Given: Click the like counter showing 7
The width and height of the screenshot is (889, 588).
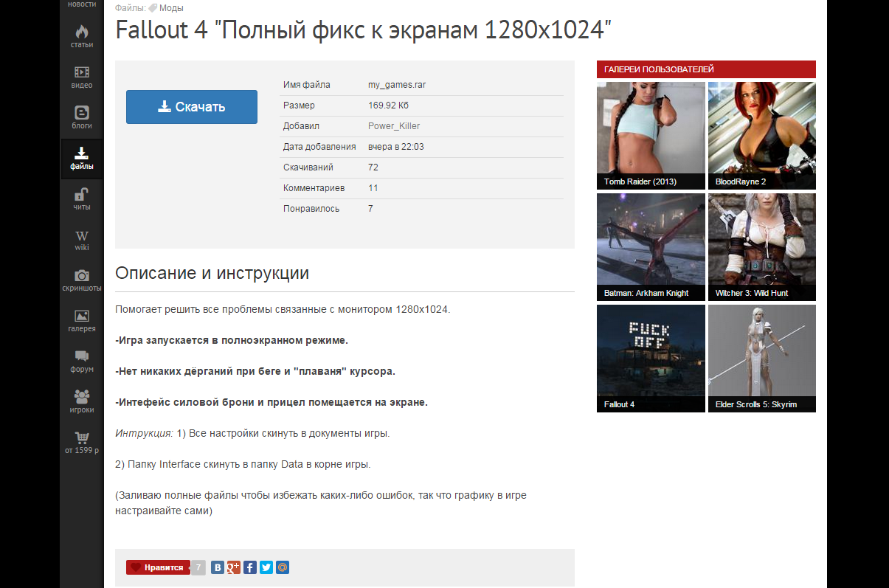Looking at the screenshot, I should pos(198,567).
